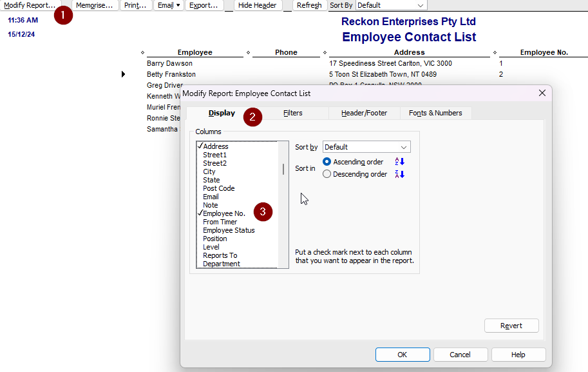Click the Modify Report button
588x372 pixels.
30,5
